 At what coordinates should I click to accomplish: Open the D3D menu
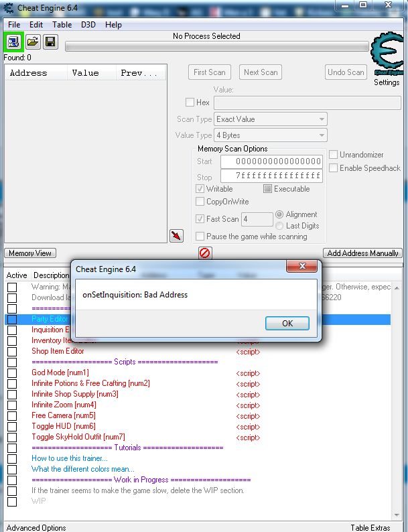pyautogui.click(x=88, y=25)
